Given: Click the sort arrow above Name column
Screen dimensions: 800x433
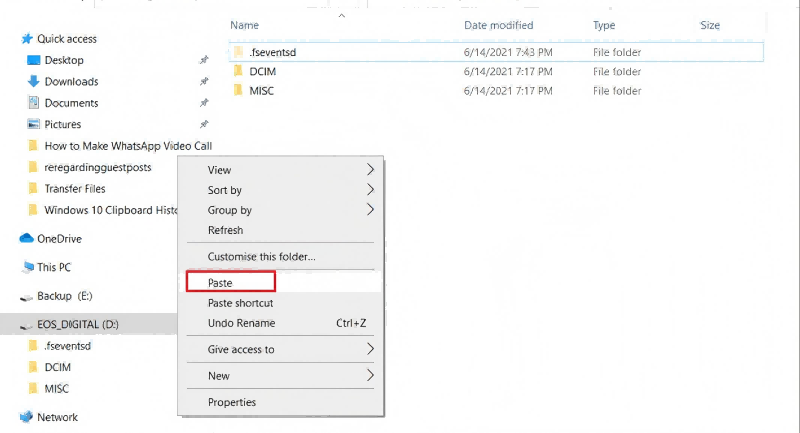Looking at the screenshot, I should (x=342, y=16).
